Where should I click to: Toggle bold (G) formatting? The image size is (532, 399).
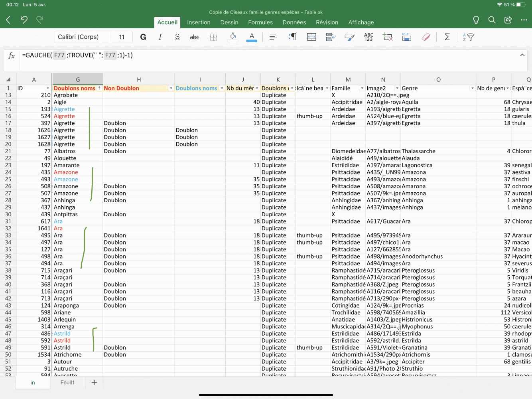tap(143, 37)
